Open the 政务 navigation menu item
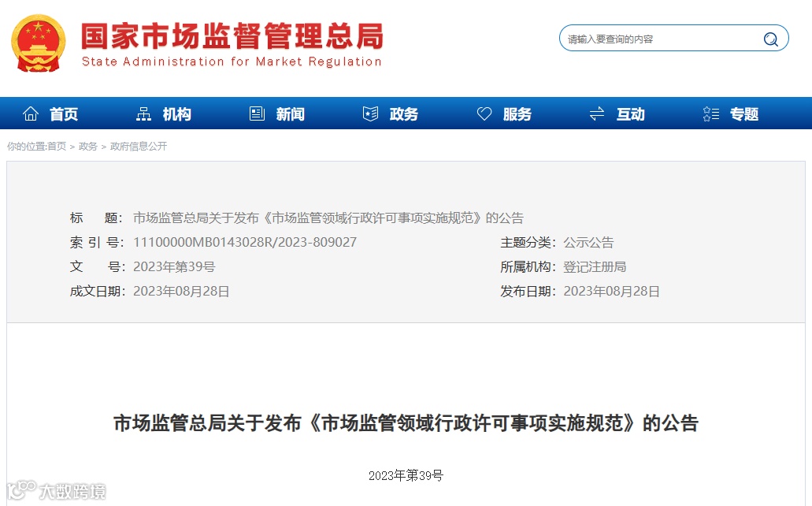 404,114
